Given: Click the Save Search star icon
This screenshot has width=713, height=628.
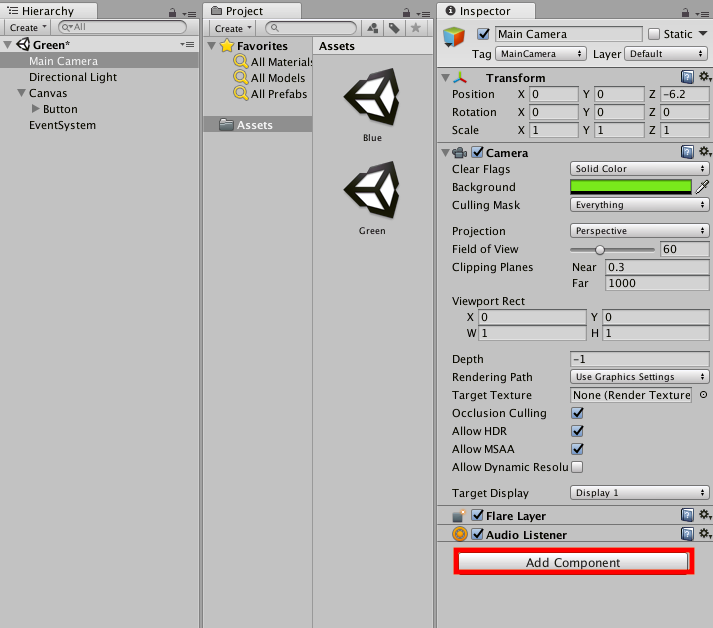Looking at the screenshot, I should (416, 28).
